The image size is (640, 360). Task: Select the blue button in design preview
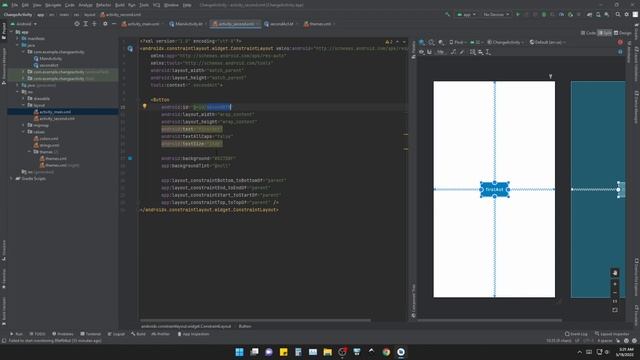(x=495, y=190)
